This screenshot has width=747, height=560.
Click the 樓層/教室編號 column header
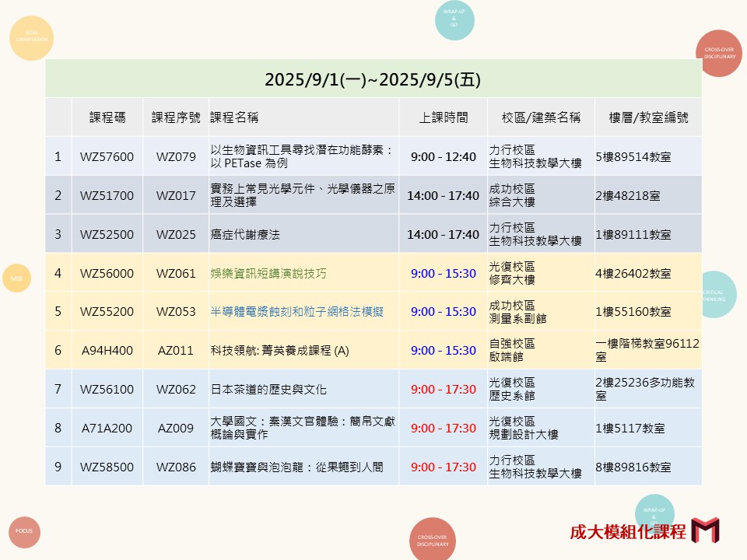[647, 117]
